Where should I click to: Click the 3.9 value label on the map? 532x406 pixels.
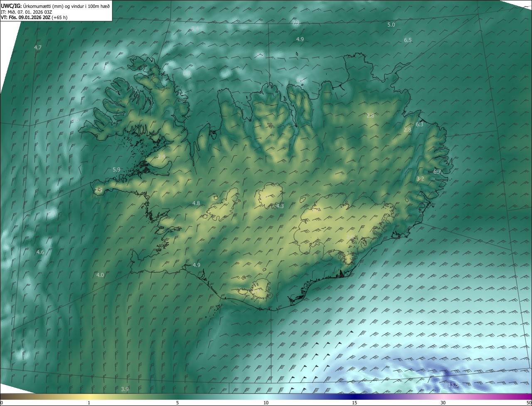pos(125,389)
